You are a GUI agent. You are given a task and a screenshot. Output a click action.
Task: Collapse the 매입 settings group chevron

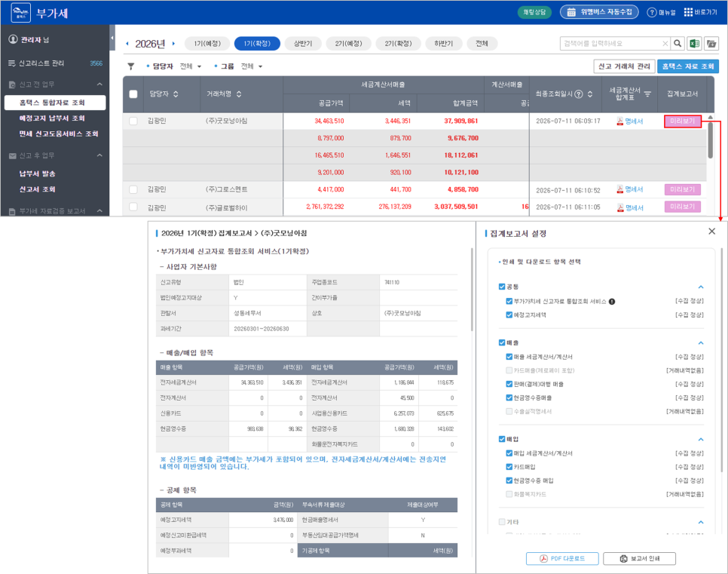click(x=701, y=439)
